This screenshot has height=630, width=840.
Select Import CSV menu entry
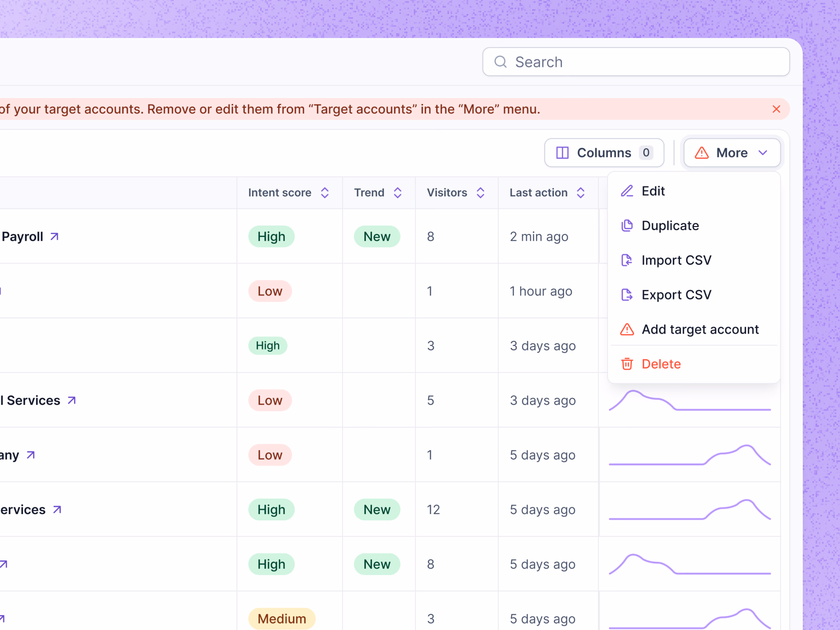pos(694,260)
